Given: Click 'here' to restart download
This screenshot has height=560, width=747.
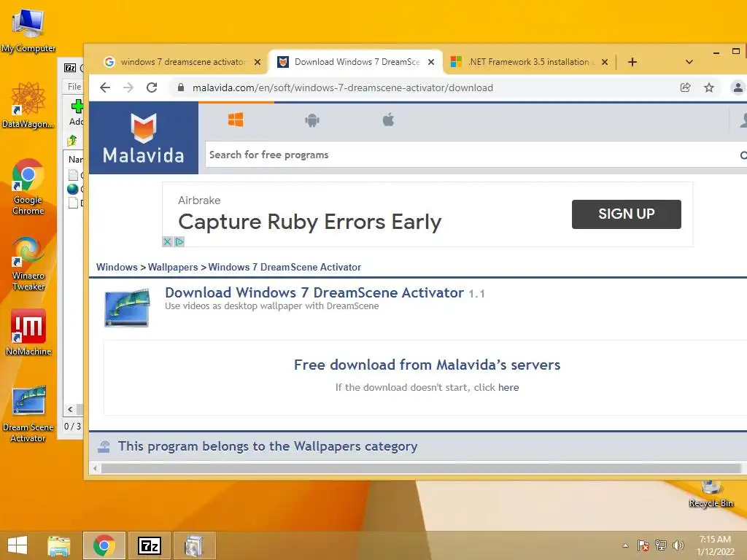Looking at the screenshot, I should click(508, 387).
